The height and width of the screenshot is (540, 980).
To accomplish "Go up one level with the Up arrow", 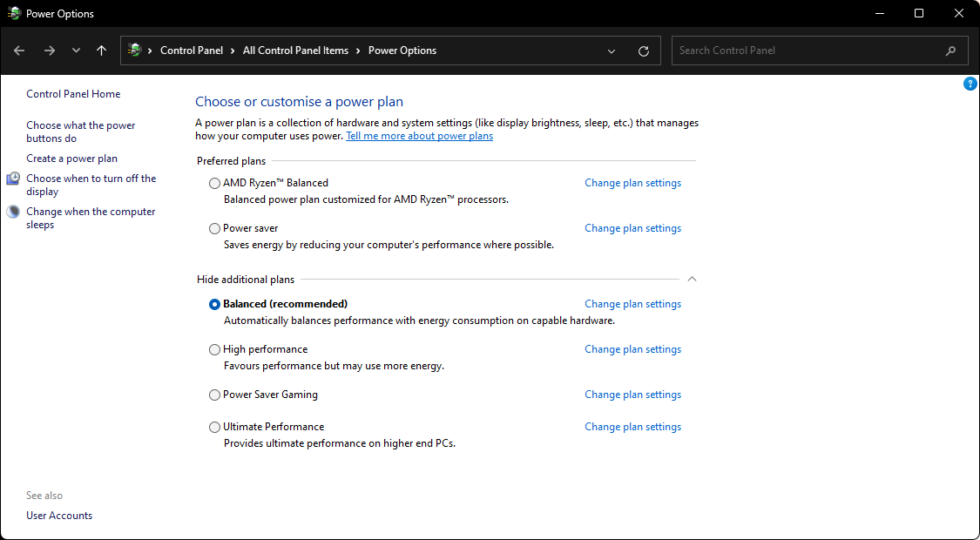I will (x=101, y=51).
